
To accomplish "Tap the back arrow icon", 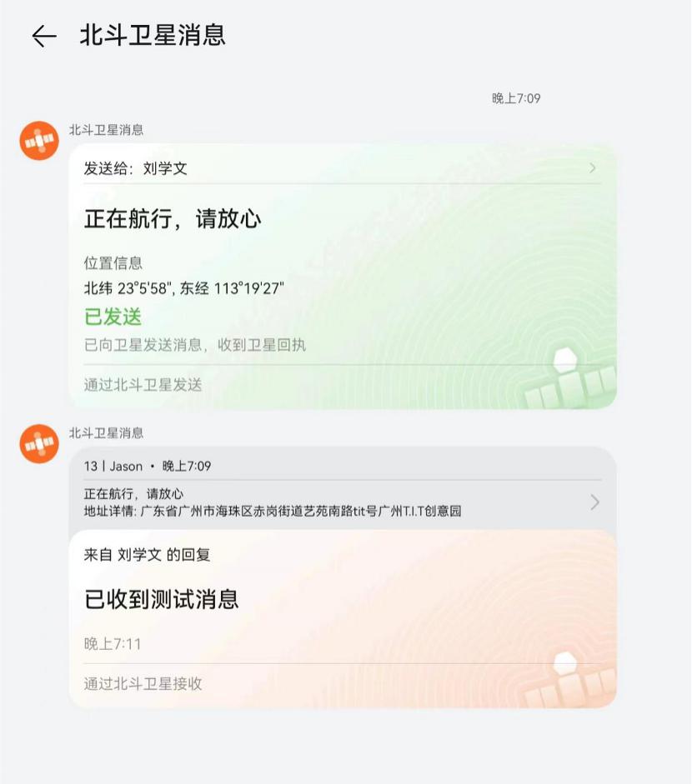I will 44,37.
